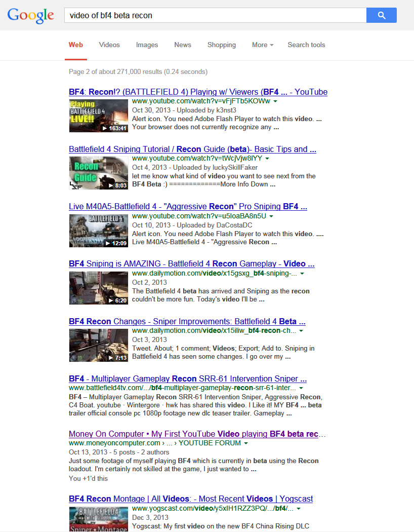Open Search tools
The image size is (414, 532).
(306, 45)
